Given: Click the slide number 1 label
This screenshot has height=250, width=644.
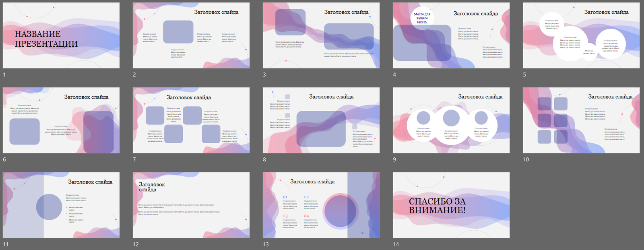Looking at the screenshot, I should pyautogui.click(x=4, y=75).
